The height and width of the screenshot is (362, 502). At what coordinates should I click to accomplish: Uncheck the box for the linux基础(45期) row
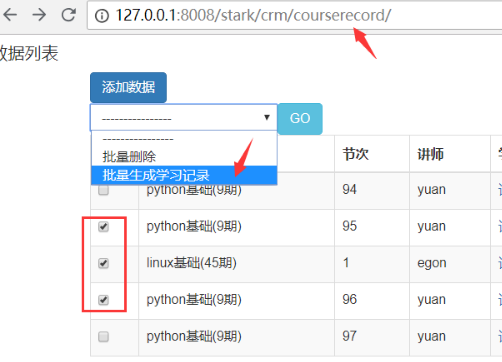click(x=103, y=263)
